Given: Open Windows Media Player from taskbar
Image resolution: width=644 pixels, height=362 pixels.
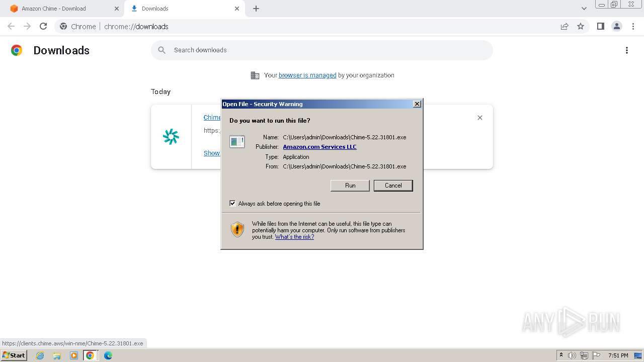Looking at the screenshot, I should click(x=74, y=355).
